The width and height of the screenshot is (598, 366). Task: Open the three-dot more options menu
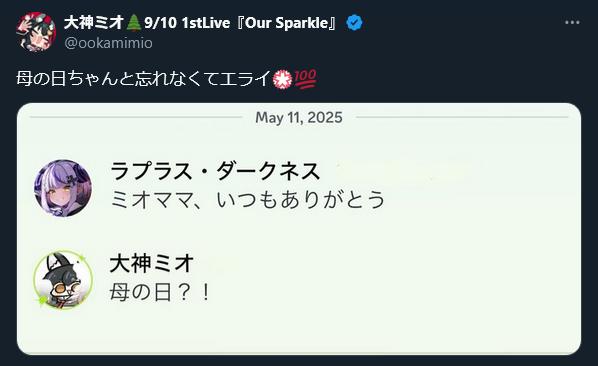(572, 22)
